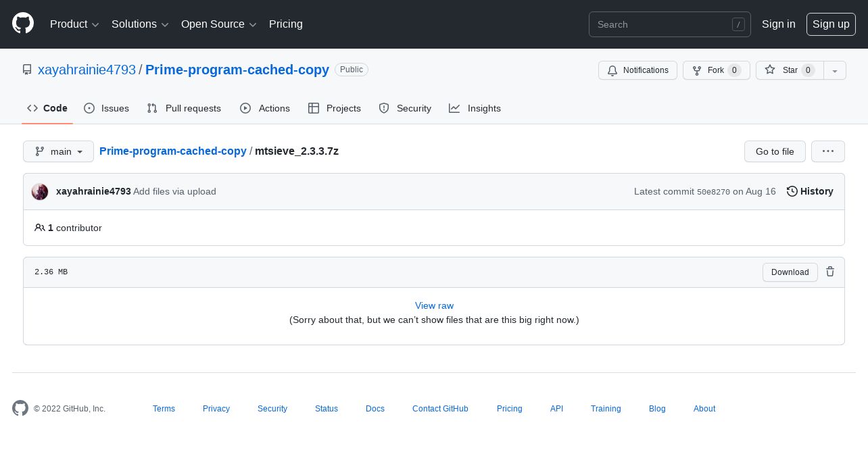Click the Sign up button

pos(831,24)
